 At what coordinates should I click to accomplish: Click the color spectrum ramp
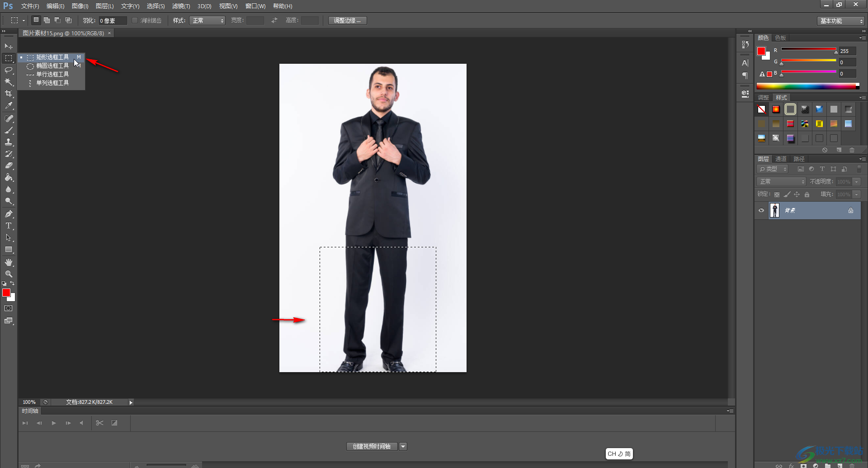(x=807, y=86)
